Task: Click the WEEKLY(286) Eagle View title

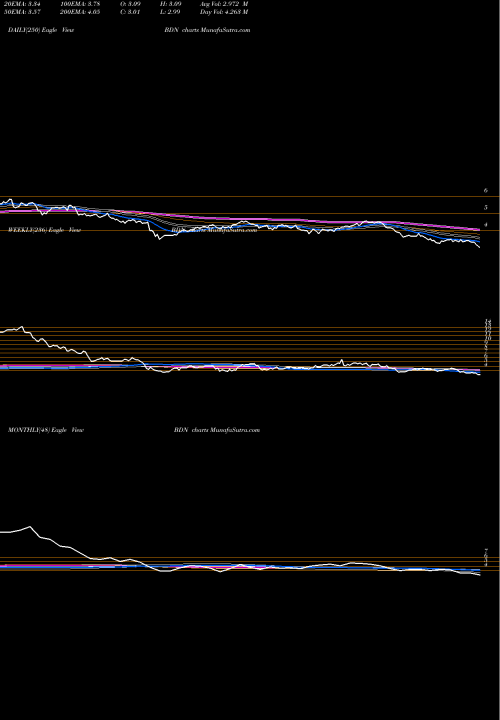Action: coord(45,230)
